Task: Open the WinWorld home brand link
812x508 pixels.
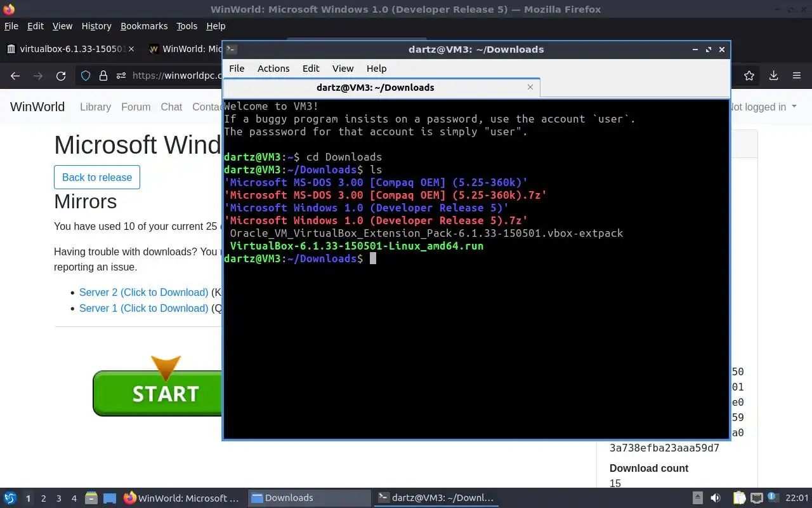Action: [37, 107]
